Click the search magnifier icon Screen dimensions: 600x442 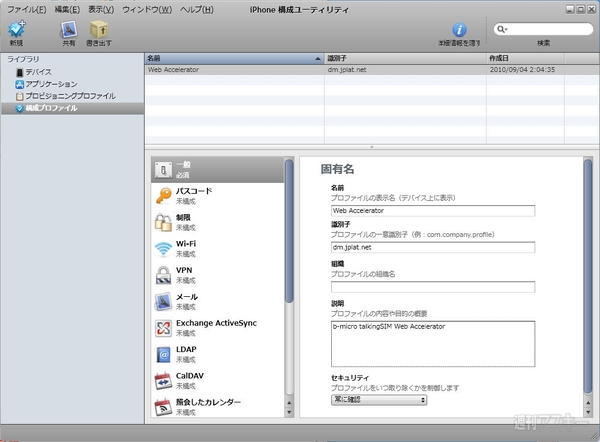click(x=501, y=29)
